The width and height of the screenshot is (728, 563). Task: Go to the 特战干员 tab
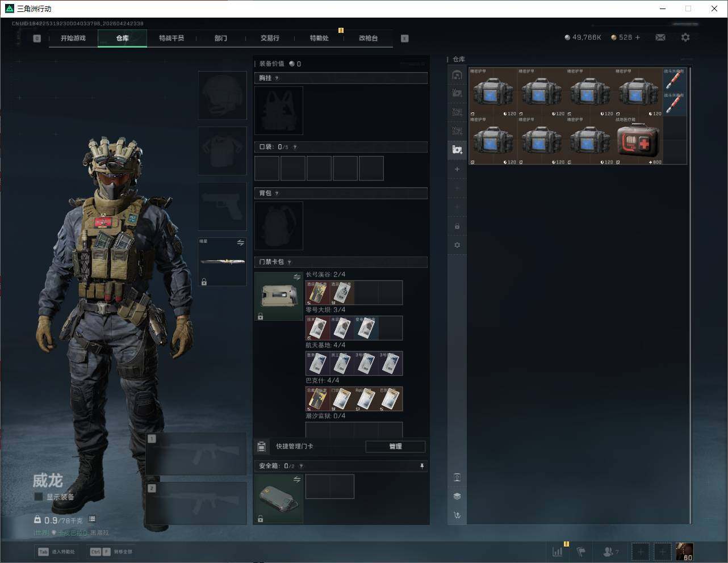tap(171, 38)
